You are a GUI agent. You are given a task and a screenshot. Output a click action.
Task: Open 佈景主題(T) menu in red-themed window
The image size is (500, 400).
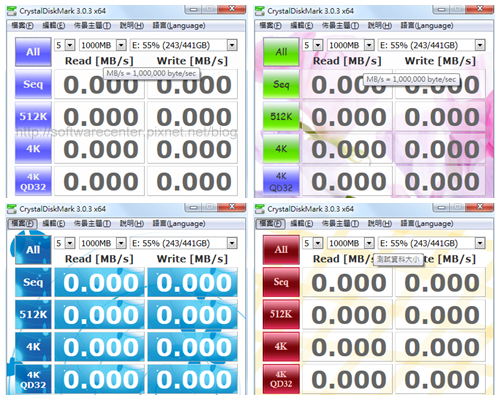click(x=340, y=224)
